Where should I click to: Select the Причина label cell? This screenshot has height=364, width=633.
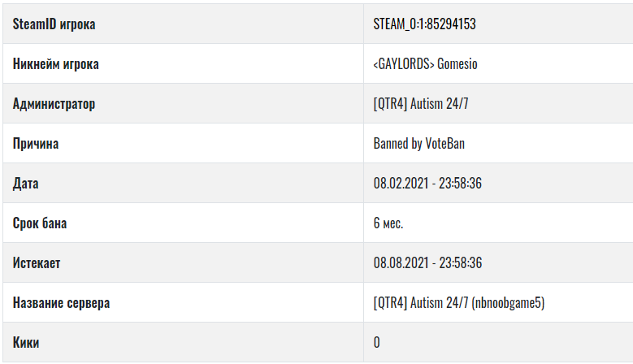pyautogui.click(x=184, y=143)
